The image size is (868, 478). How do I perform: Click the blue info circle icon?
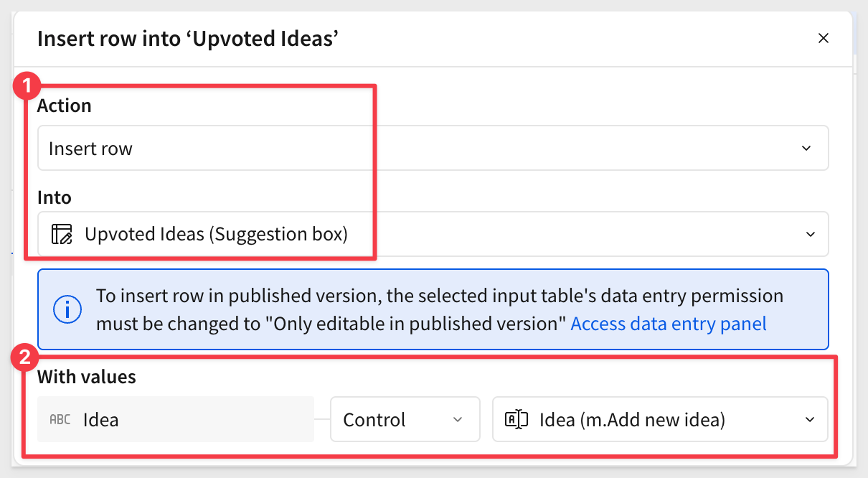67,309
